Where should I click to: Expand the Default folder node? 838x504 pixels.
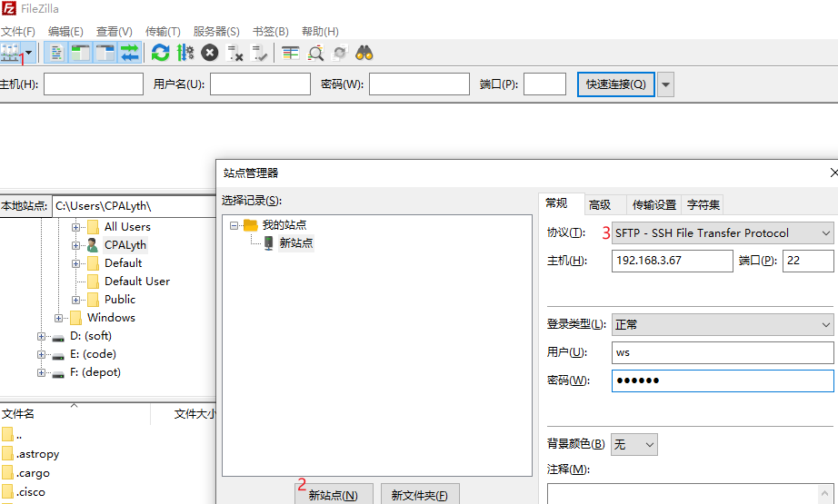tap(75, 263)
